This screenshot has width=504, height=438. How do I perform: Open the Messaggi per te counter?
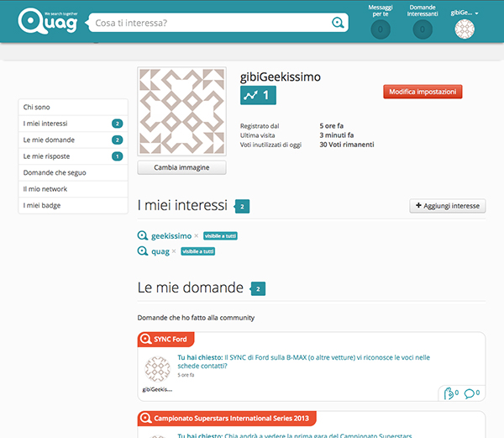[x=381, y=29]
